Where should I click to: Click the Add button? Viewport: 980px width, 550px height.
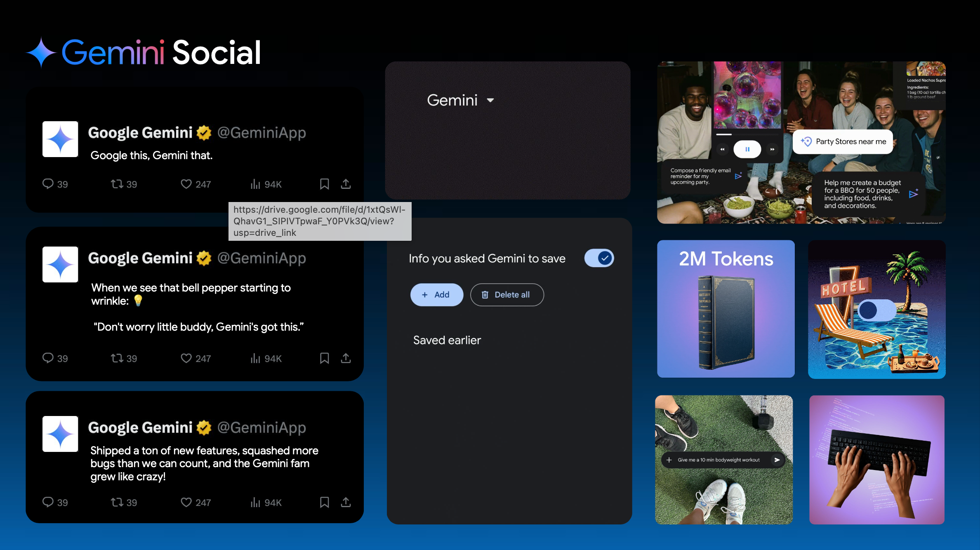(x=436, y=295)
